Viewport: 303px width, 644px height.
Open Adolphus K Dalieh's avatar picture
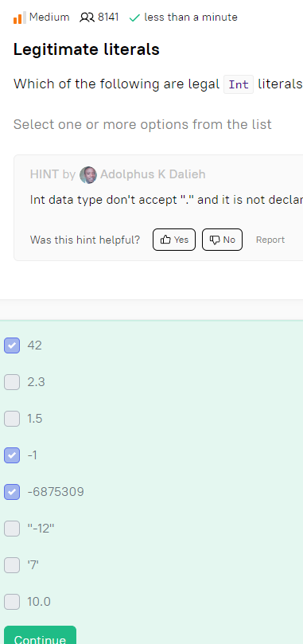click(x=88, y=174)
